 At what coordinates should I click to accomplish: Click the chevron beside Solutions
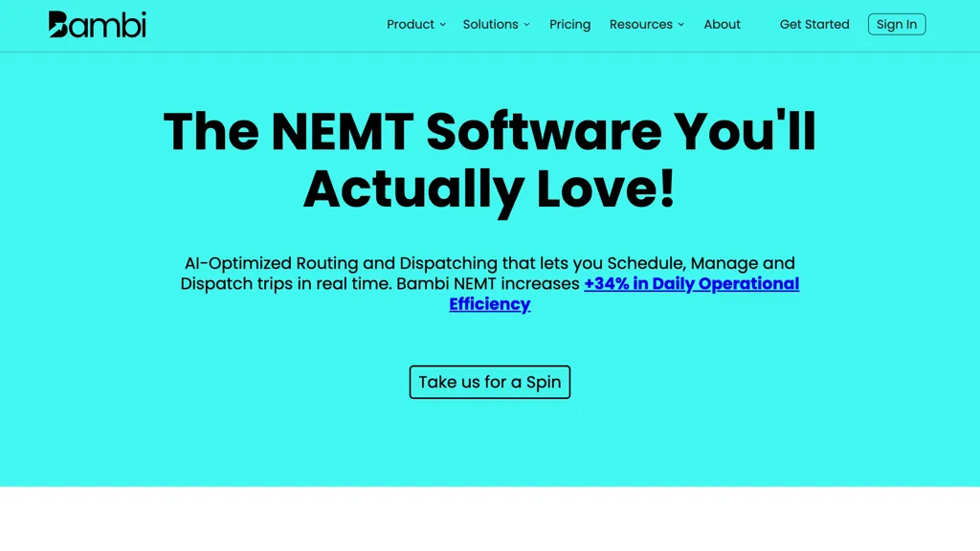click(526, 26)
